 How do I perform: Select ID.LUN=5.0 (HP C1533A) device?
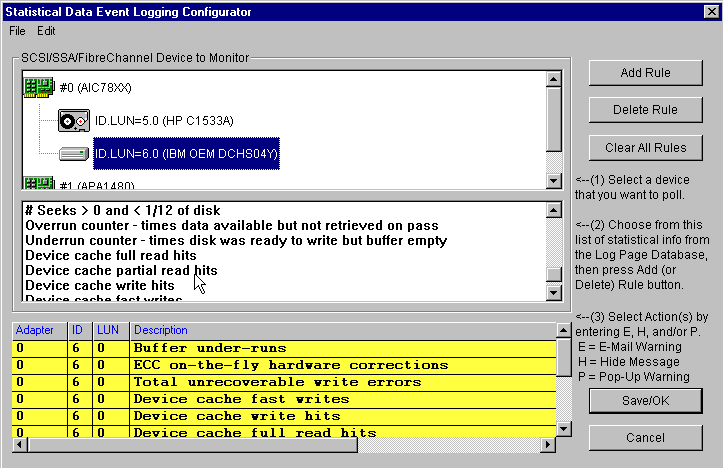click(164, 121)
